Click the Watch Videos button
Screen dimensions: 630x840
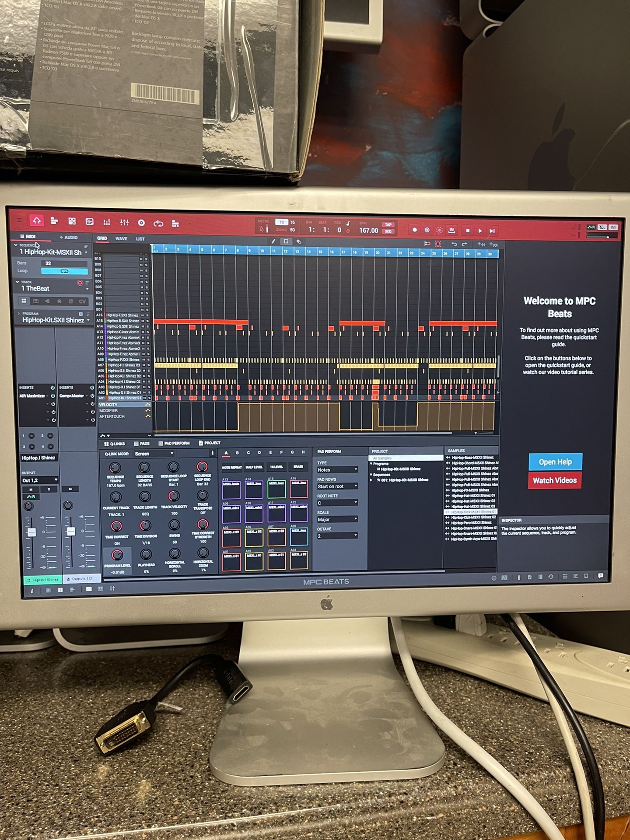[x=555, y=480]
